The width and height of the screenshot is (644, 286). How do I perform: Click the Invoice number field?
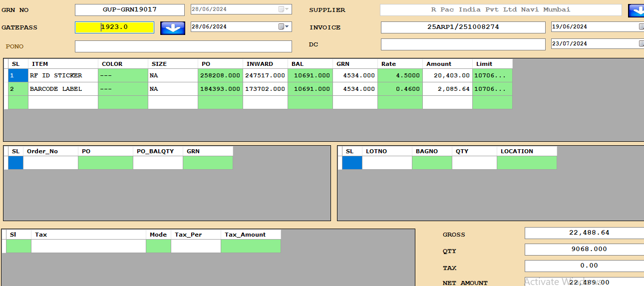click(463, 27)
